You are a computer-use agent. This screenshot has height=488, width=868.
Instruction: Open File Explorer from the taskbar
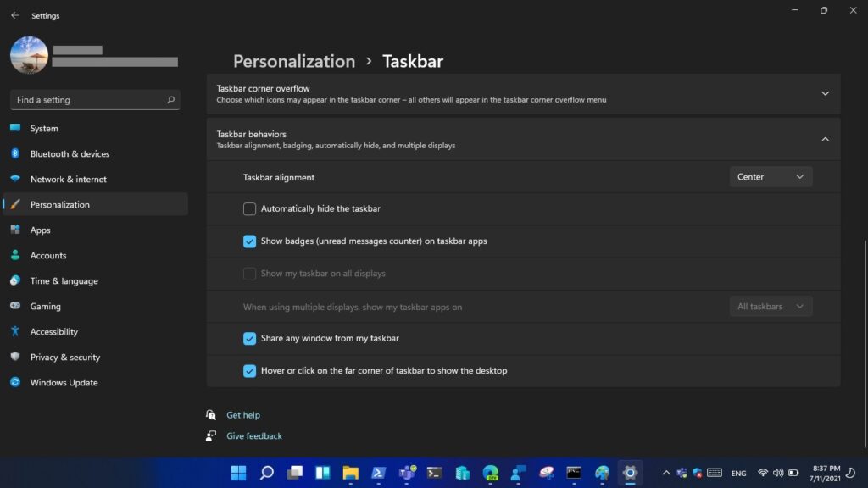350,473
